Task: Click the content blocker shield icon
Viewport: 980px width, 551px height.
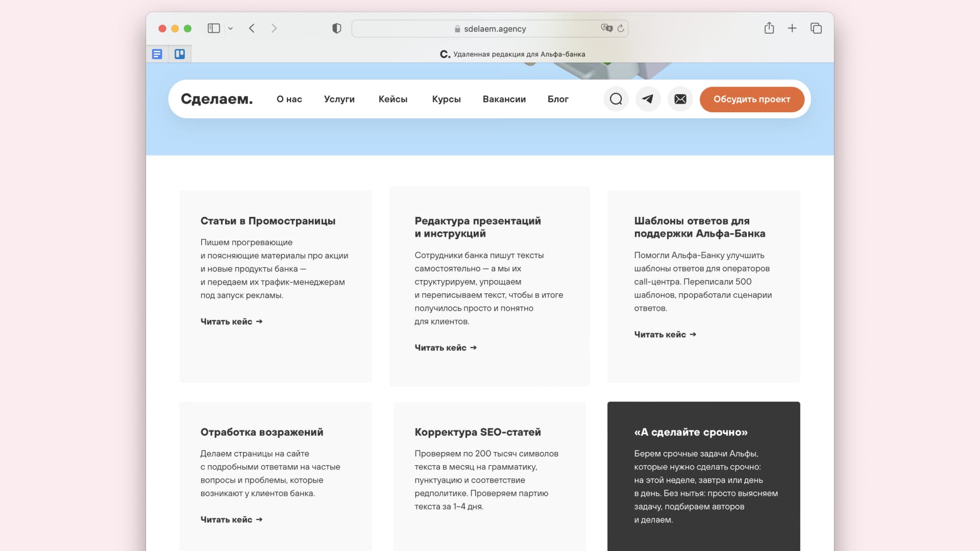Action: coord(336,28)
